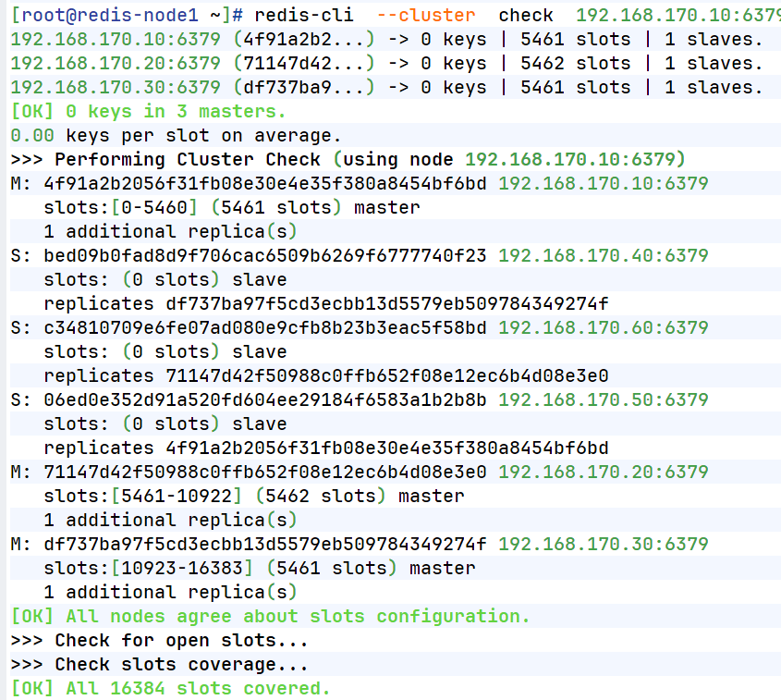Click address 192.168.170.50:6379
The image size is (781, 700).
(x=604, y=400)
